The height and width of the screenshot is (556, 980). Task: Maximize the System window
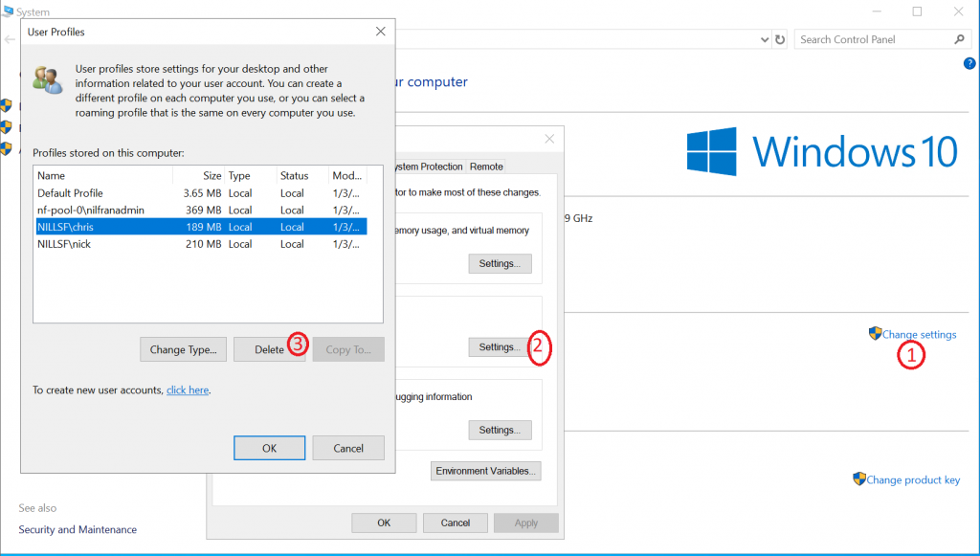coord(917,11)
